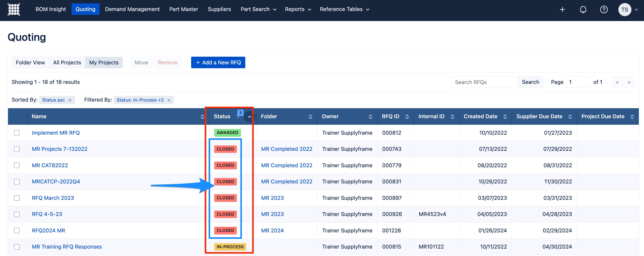Screen dimensions: 644x256
Task: Sort by Supplier Due Date column arrows
Action: pos(570,117)
